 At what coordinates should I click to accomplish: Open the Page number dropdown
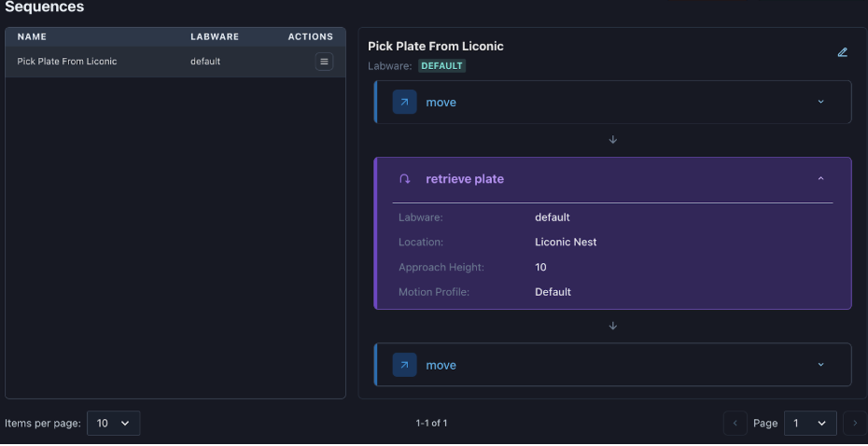(x=809, y=423)
